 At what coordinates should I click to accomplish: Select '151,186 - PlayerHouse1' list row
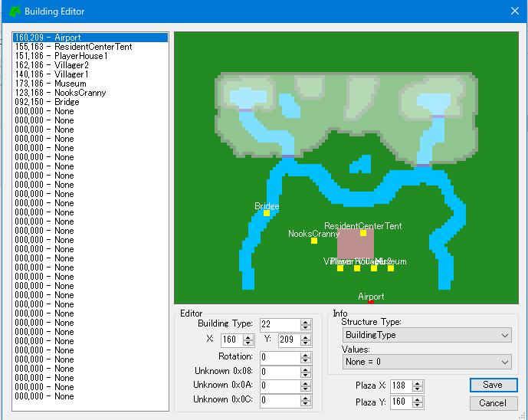pyautogui.click(x=90, y=56)
